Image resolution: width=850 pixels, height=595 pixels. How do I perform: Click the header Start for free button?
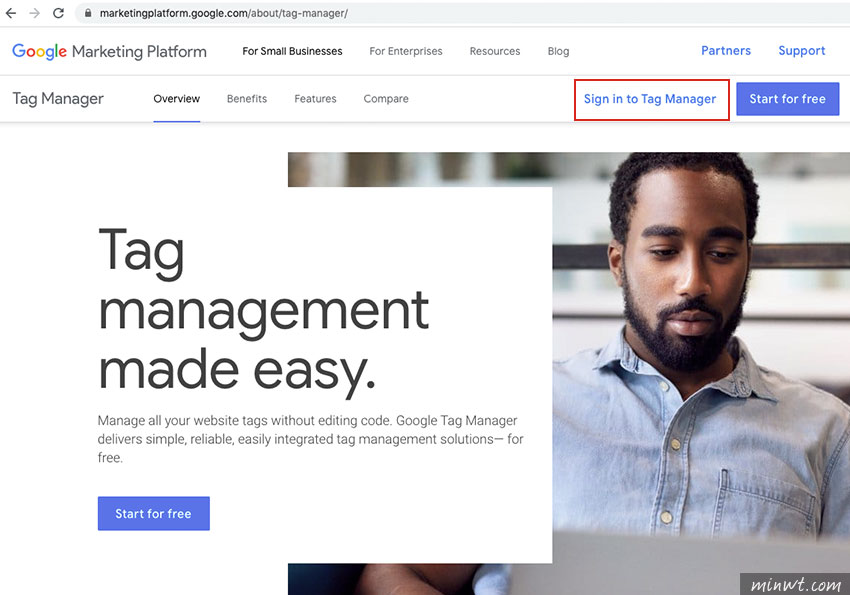787,99
